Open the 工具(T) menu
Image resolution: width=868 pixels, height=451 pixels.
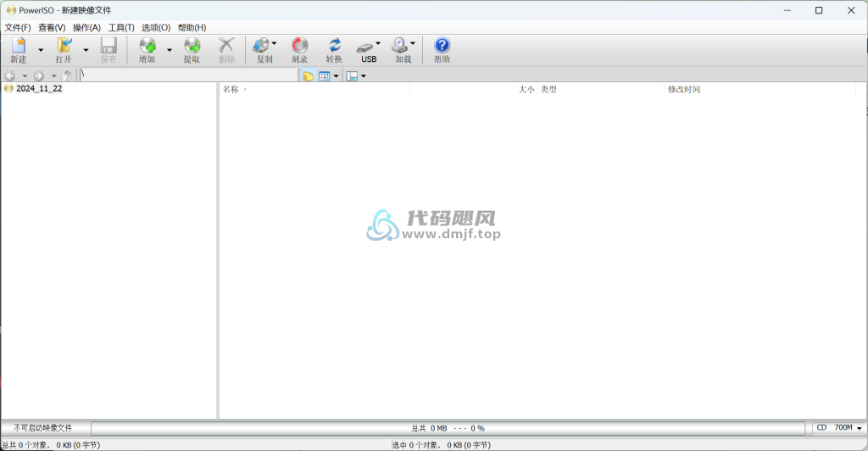coord(121,28)
